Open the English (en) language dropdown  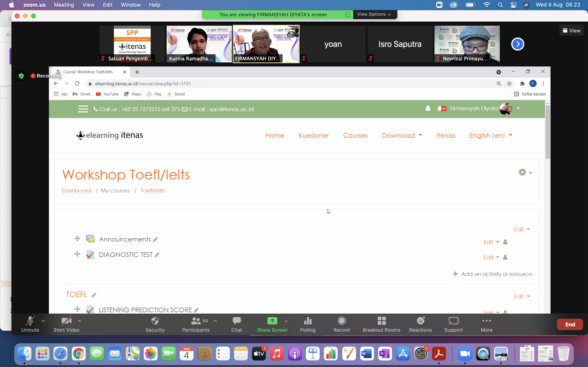click(x=491, y=135)
